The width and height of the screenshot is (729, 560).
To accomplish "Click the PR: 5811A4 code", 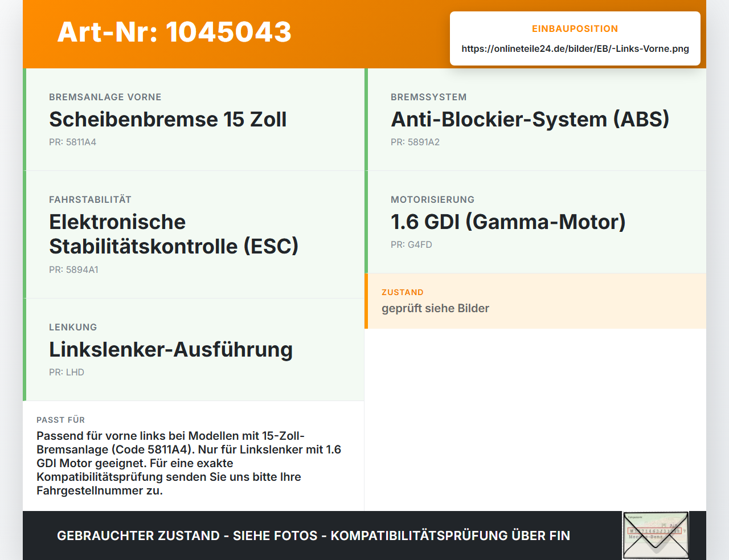I will (x=72, y=142).
